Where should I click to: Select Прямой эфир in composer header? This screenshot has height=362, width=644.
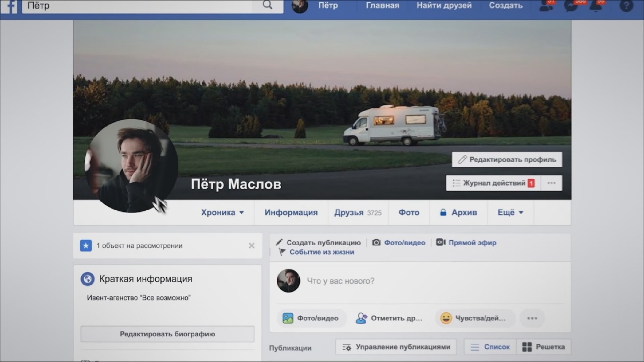pyautogui.click(x=466, y=242)
